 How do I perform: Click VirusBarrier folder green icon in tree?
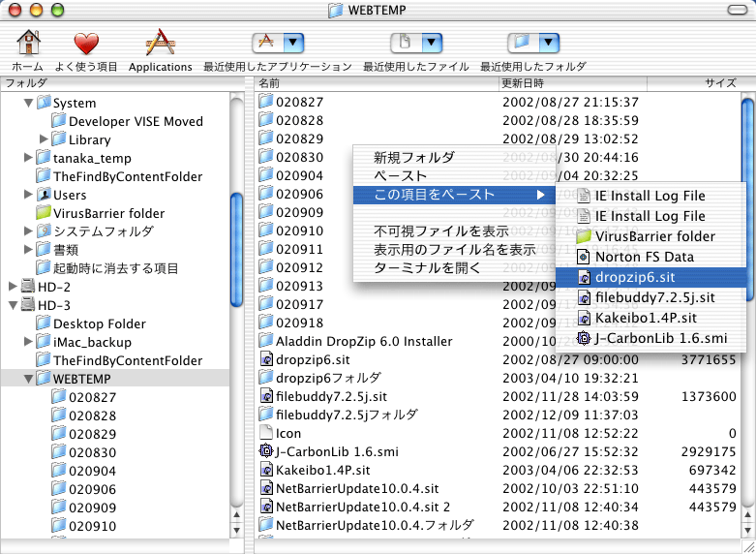(x=44, y=213)
